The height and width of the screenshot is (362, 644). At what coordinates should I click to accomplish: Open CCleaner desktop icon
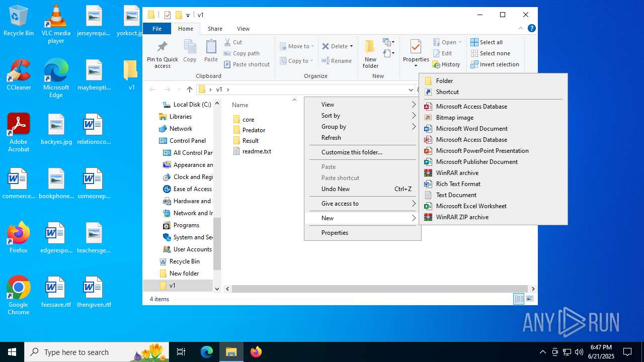(x=19, y=74)
